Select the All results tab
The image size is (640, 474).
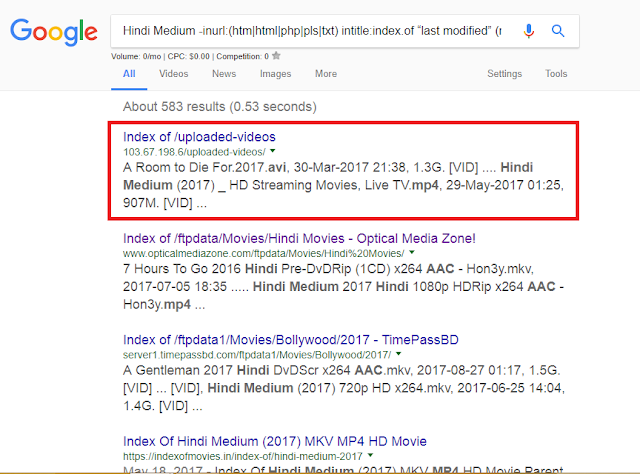pos(130,74)
